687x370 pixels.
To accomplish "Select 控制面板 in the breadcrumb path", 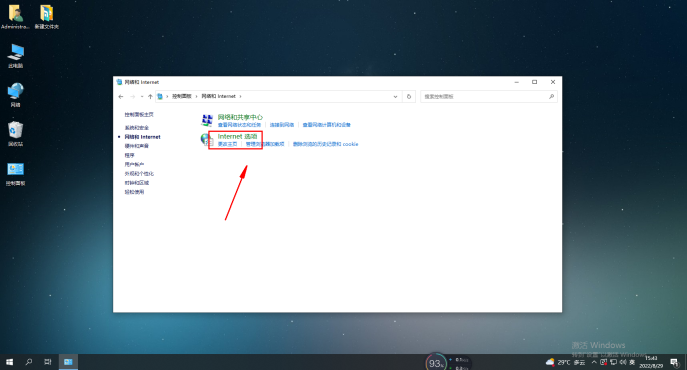I will (x=182, y=96).
